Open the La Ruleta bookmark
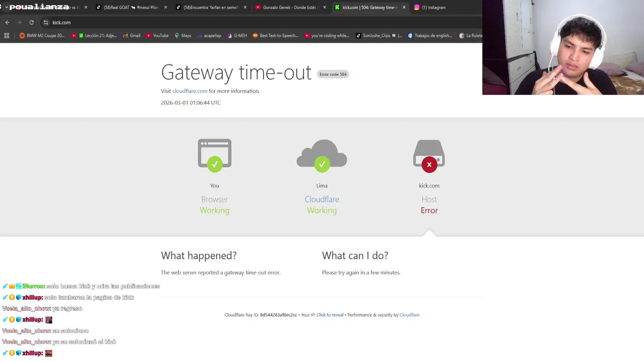The image size is (644, 362). (x=470, y=36)
